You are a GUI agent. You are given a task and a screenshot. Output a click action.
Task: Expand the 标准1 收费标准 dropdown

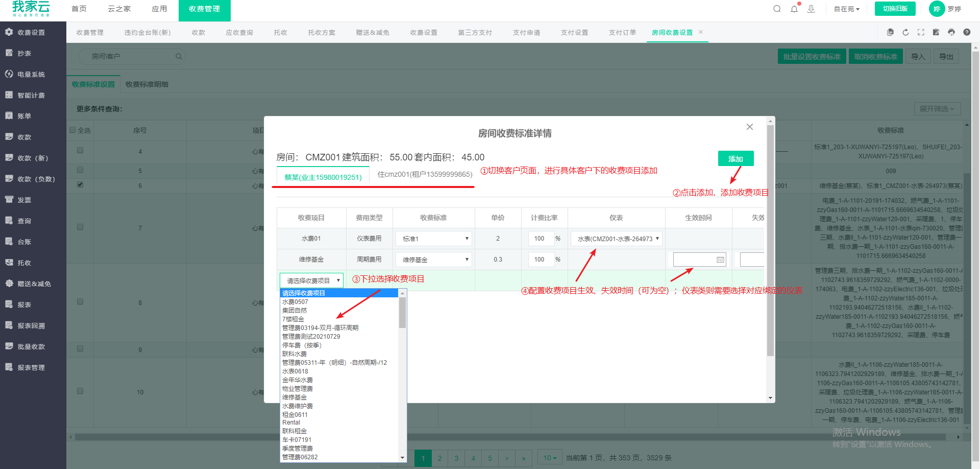433,239
